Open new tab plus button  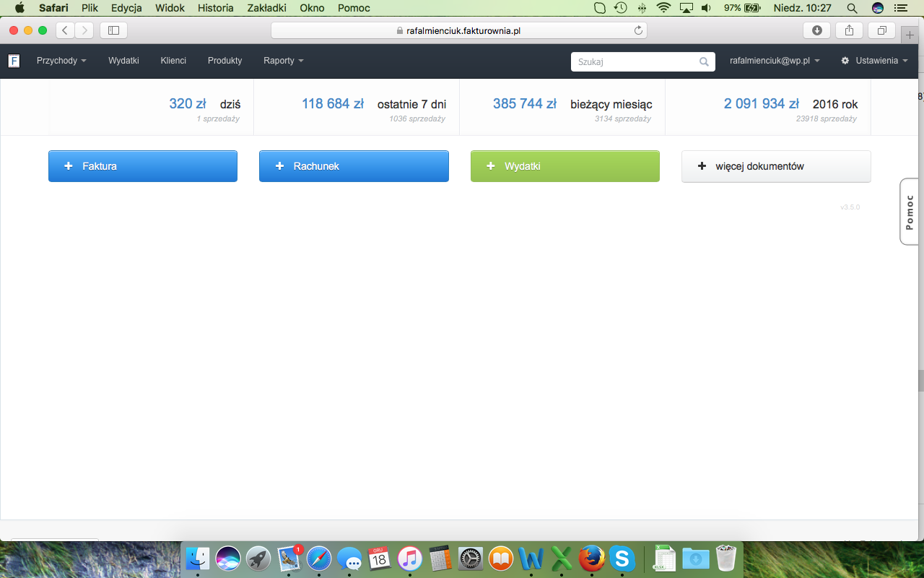point(910,35)
